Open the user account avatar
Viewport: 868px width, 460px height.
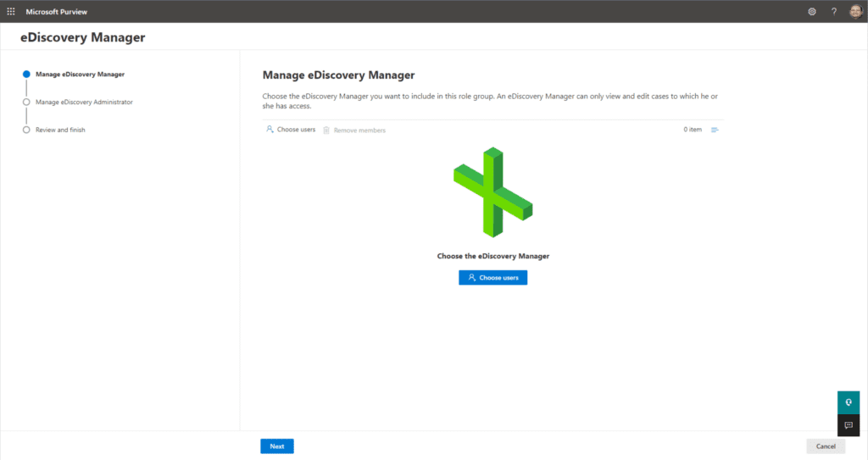pyautogui.click(x=856, y=11)
